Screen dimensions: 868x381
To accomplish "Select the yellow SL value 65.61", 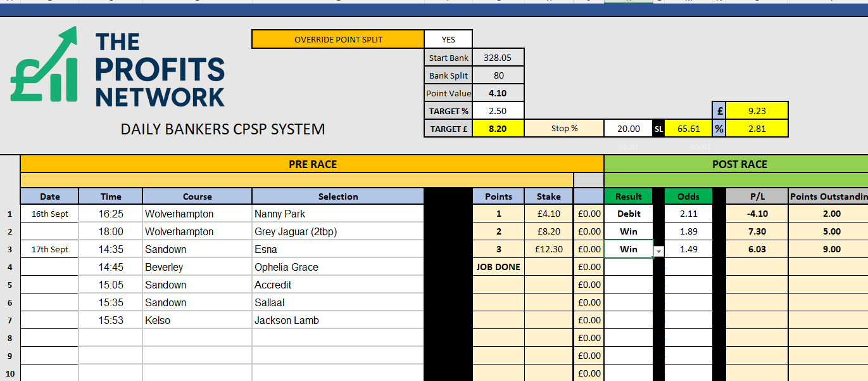I will click(x=688, y=129).
